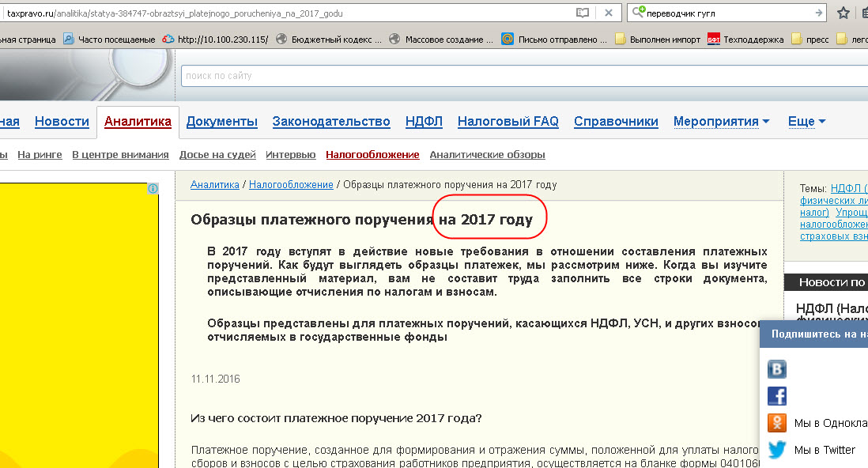Open 'Техподдержка' bookmark
Viewport: 868px width, 468px height.
click(745, 40)
